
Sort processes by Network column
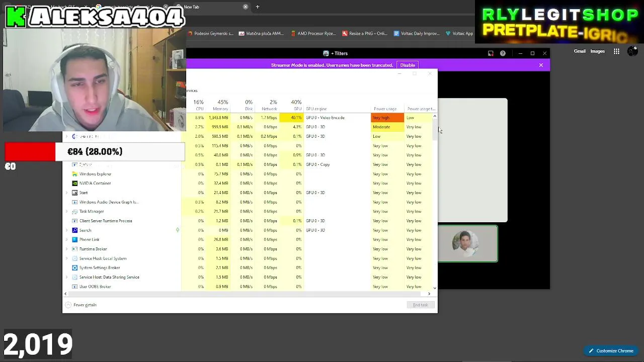tap(267, 105)
